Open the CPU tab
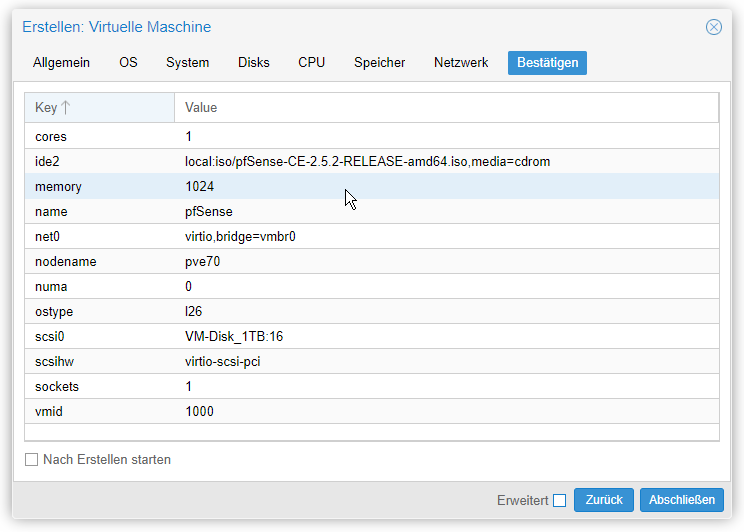The image size is (744, 532). [x=311, y=63]
